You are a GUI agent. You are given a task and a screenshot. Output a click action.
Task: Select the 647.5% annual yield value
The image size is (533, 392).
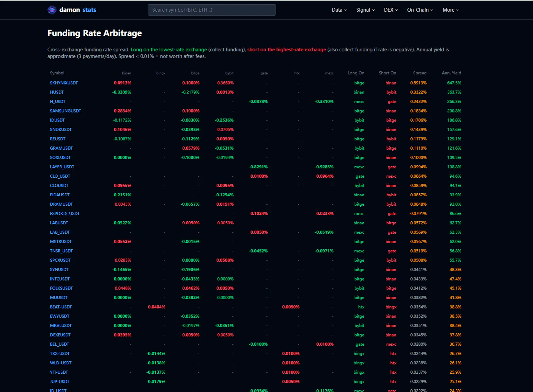[454, 83]
